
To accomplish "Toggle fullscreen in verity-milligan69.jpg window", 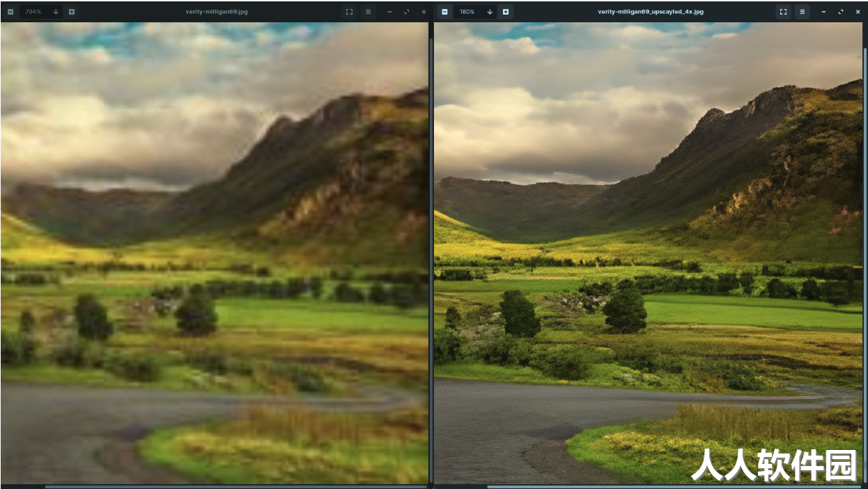I will tap(350, 12).
